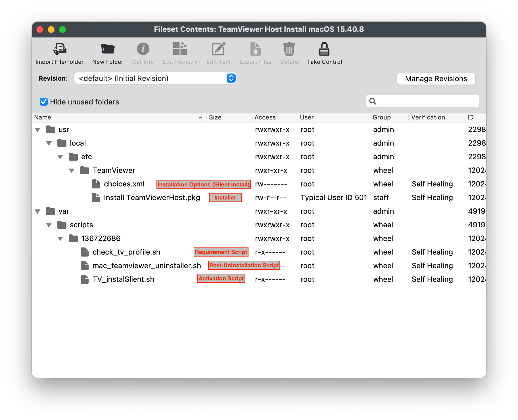Click the Edit Text toolbar icon

coord(218,49)
